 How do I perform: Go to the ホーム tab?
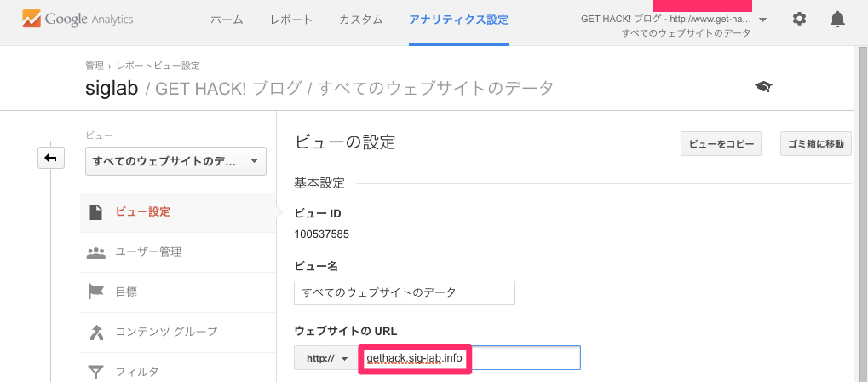(x=227, y=20)
